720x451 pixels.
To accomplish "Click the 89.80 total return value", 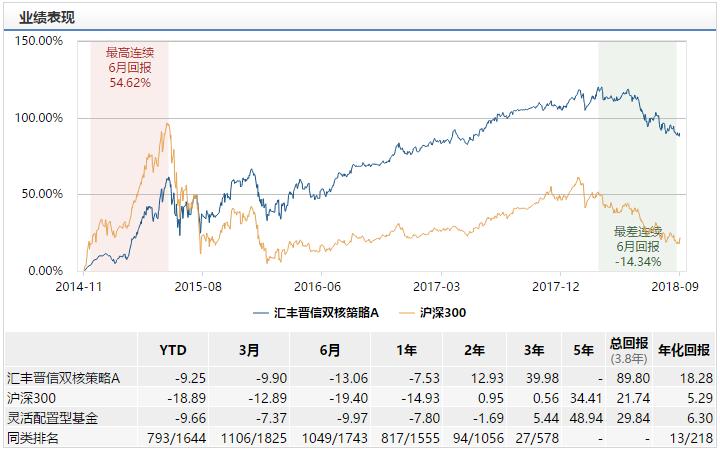I will click(x=633, y=378).
